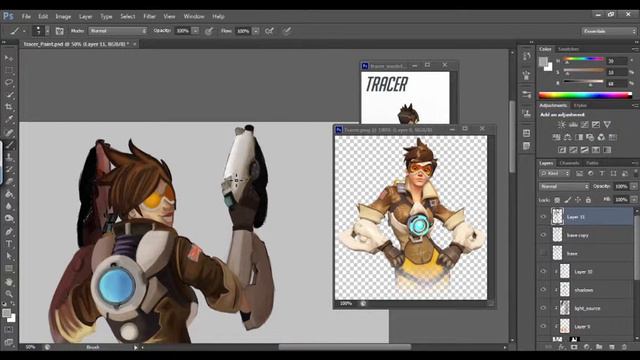Image resolution: width=640 pixels, height=360 pixels.
Task: Select the Hand tool
Action: tap(9, 282)
